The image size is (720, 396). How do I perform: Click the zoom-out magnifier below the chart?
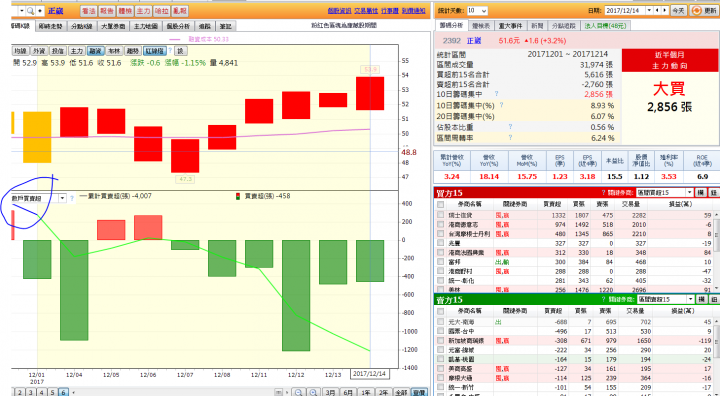(298, 392)
